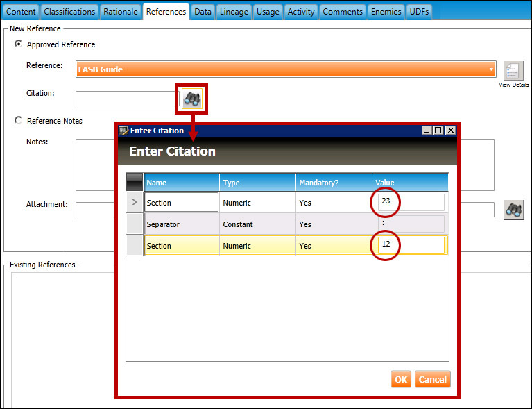
Task: Click the row indicator arrow beside first Section
Action: tap(135, 203)
